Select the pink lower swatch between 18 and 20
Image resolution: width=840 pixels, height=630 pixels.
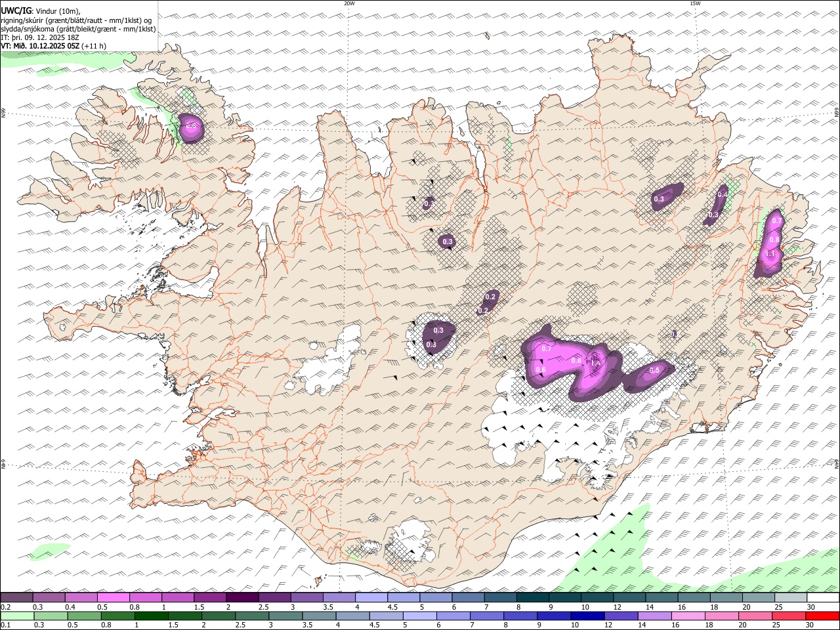(x=721, y=616)
